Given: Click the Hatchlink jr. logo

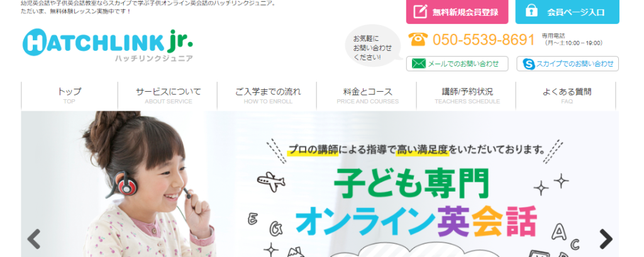Looking at the screenshot, I should point(108,45).
